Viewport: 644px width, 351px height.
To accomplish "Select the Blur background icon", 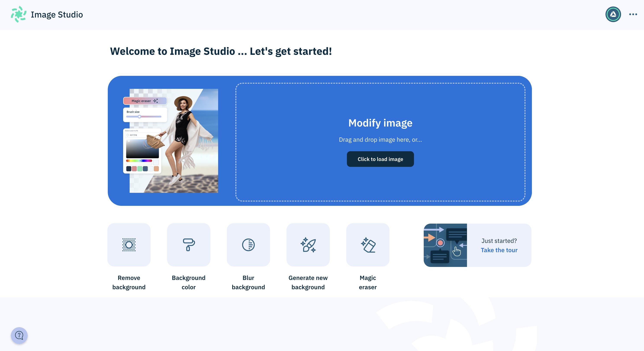I will [248, 245].
